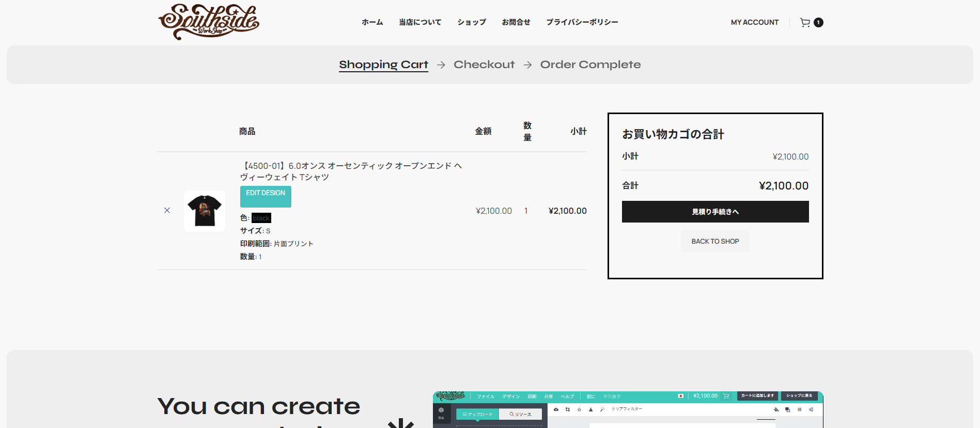
Task: Go to the ホーム menu item
Action: click(x=372, y=22)
